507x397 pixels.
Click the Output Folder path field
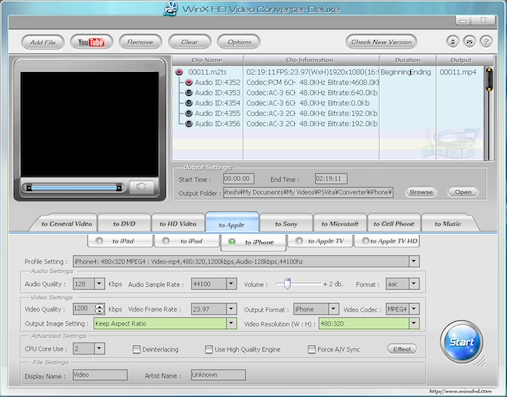[308, 192]
